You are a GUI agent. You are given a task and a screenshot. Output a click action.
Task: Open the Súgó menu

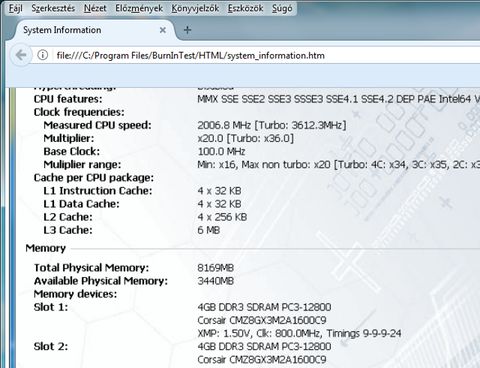point(282,8)
